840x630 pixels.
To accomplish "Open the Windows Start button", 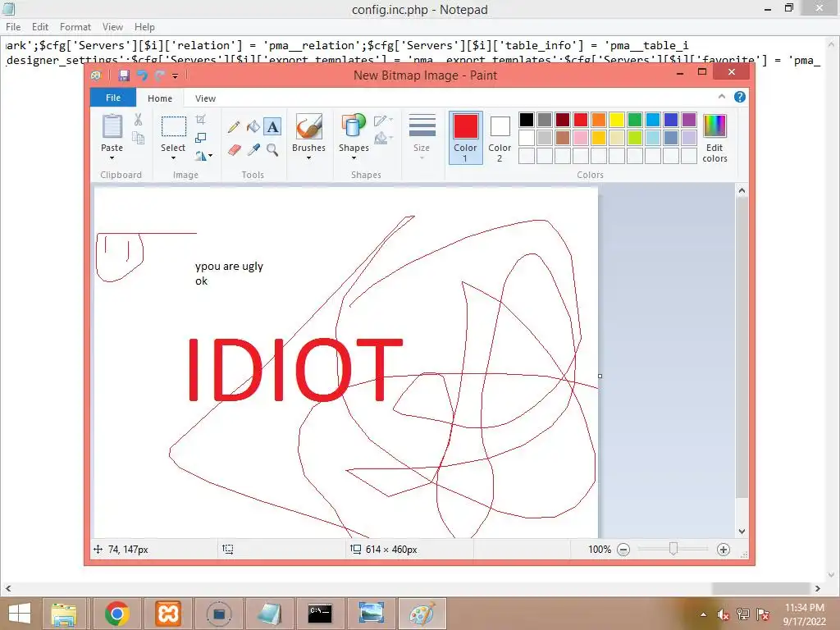I will (20, 614).
